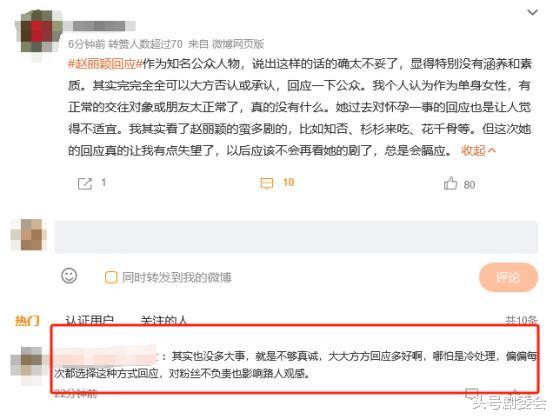Click into the comment input field
The width and height of the screenshot is (554, 420).
pos(296,237)
